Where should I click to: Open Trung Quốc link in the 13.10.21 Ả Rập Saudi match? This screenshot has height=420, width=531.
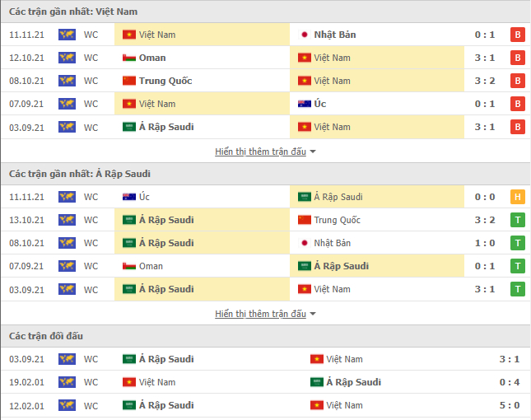pyautogui.click(x=338, y=220)
